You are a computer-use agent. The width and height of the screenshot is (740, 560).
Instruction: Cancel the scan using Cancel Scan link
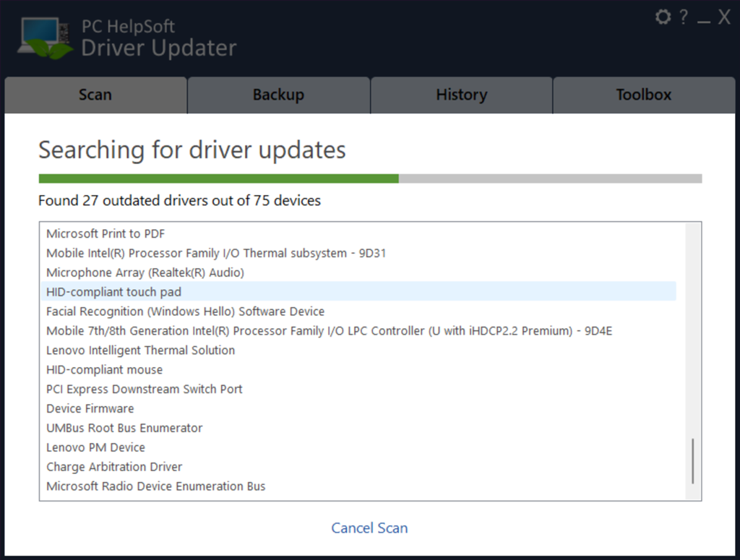pyautogui.click(x=369, y=528)
